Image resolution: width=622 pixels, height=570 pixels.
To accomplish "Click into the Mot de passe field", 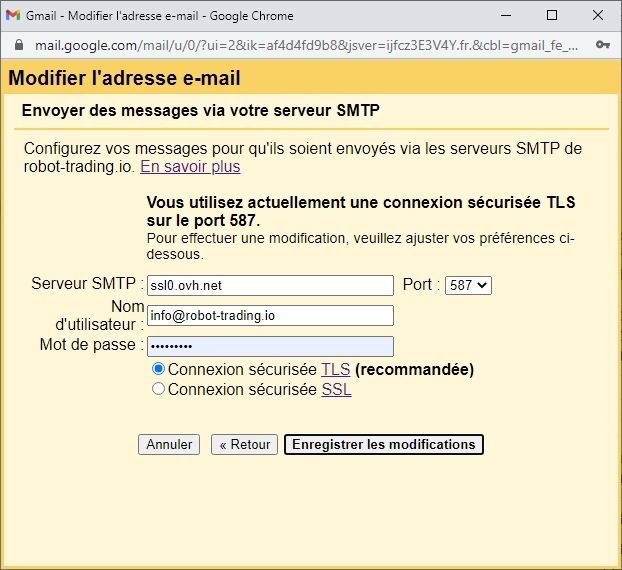I will tap(270, 346).
